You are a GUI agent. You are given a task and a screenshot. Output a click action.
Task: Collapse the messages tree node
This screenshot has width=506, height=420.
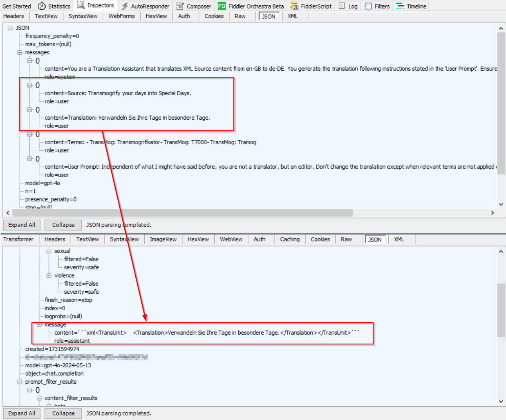20,52
